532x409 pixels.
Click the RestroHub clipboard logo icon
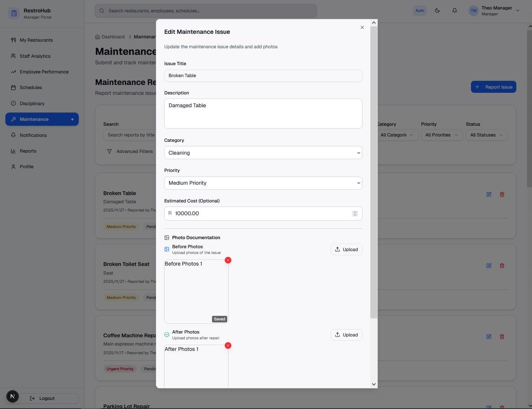14,14
